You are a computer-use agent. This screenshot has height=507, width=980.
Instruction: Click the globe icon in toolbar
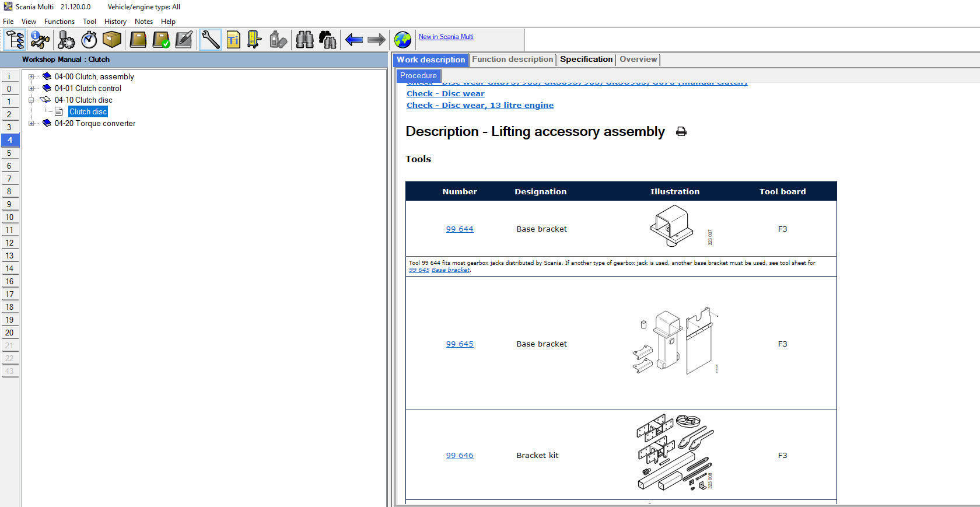click(x=402, y=40)
